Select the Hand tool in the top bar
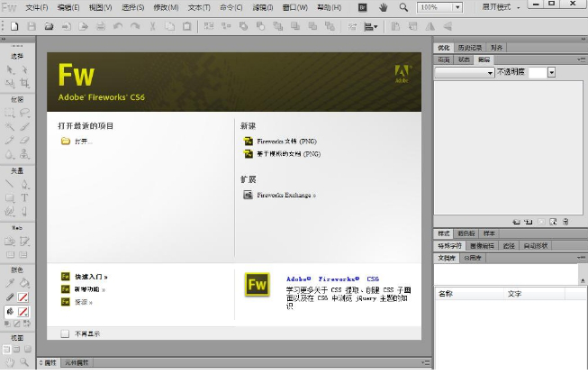 pyautogui.click(x=383, y=7)
